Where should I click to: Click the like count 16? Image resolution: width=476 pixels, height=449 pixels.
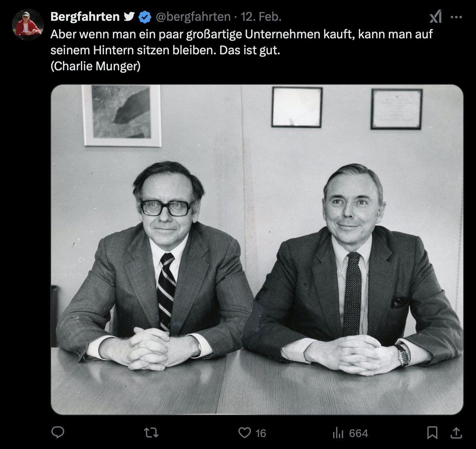pyautogui.click(x=261, y=433)
